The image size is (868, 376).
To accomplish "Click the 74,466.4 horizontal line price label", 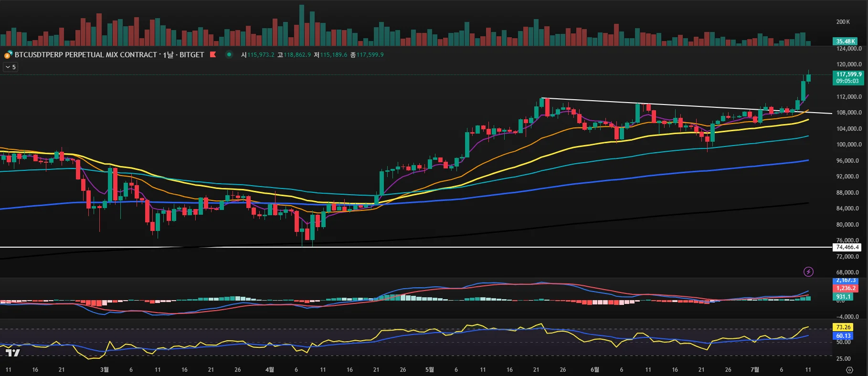I will [847, 247].
